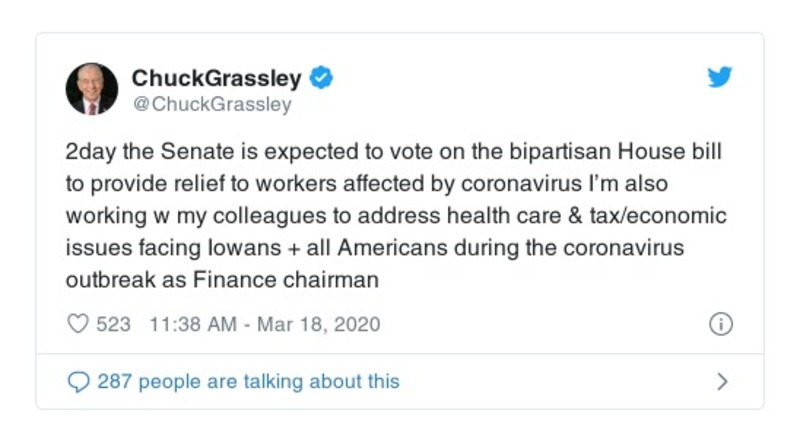Open the @ChuckGrassley handle link

212,103
